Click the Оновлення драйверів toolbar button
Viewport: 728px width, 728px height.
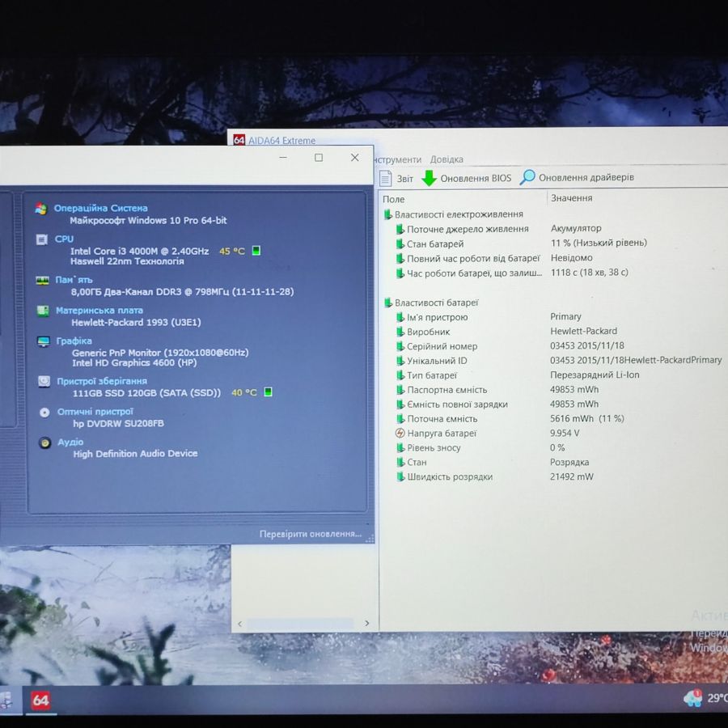tap(577, 177)
